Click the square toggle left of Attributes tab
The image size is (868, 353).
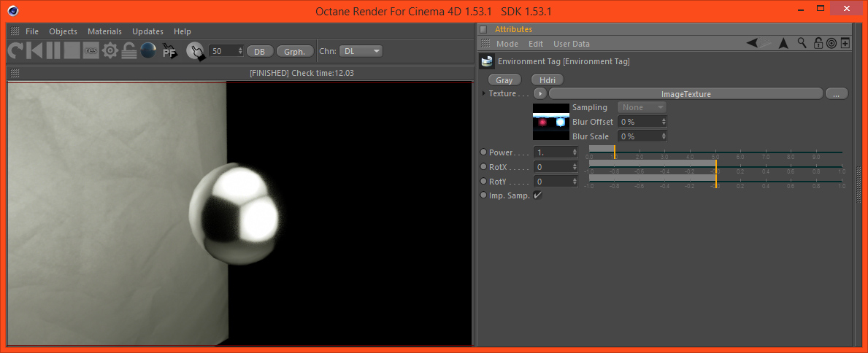tap(483, 29)
